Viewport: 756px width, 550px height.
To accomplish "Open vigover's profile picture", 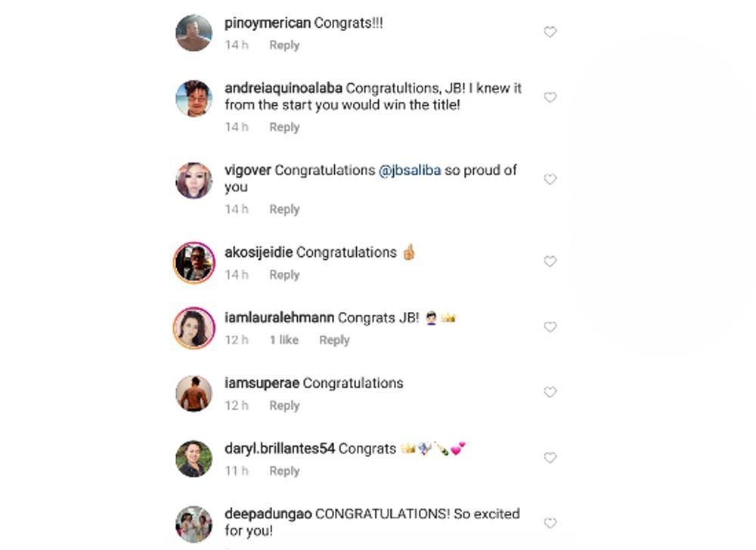I will (194, 180).
